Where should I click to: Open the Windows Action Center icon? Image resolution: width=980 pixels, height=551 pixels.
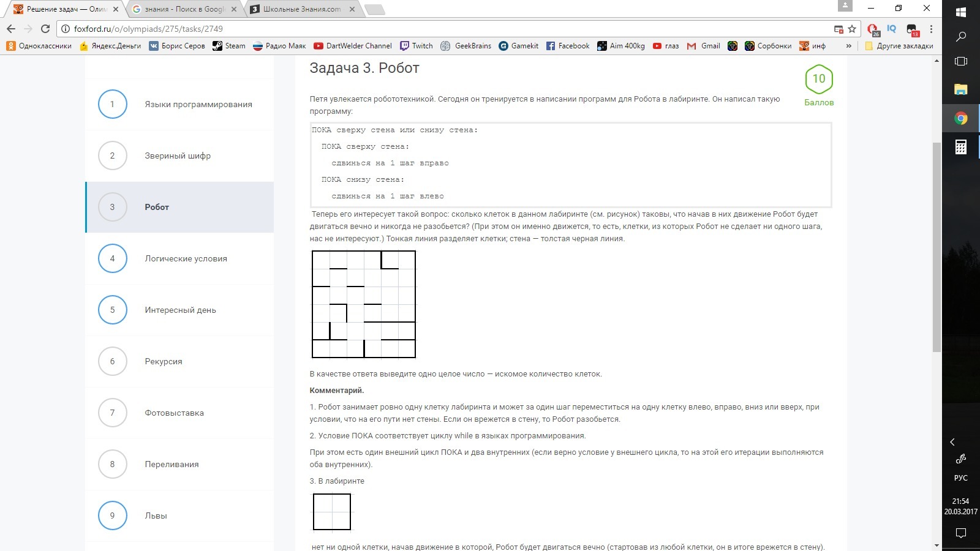coord(961,533)
